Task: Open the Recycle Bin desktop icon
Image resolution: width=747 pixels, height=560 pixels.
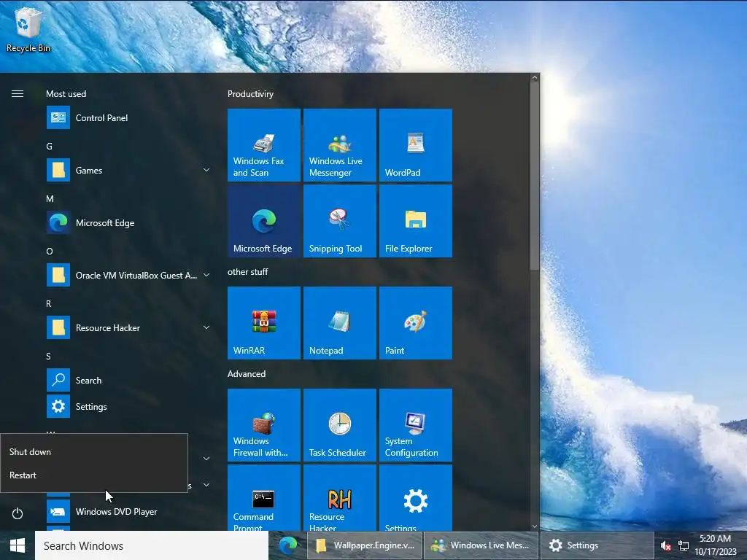Action: 28,28
